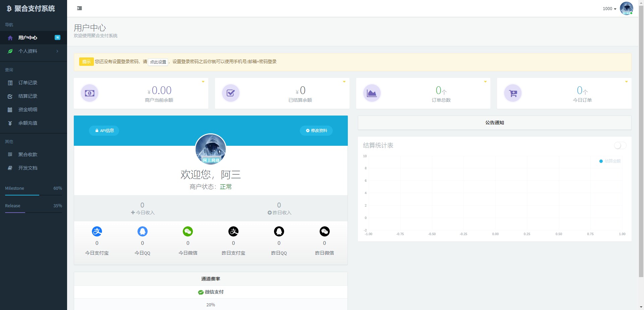Viewport: 644px width, 310px height.
Task: Click the 修改资料 button
Action: (x=316, y=131)
